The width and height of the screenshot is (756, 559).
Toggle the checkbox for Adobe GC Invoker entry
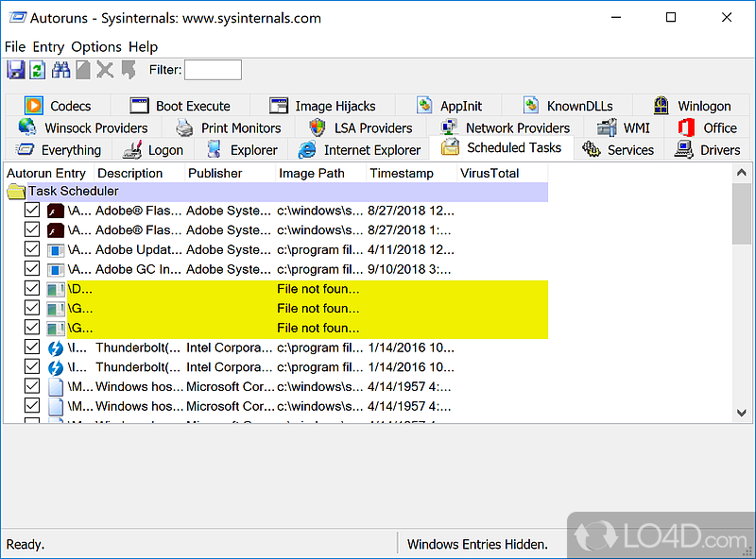[x=32, y=269]
